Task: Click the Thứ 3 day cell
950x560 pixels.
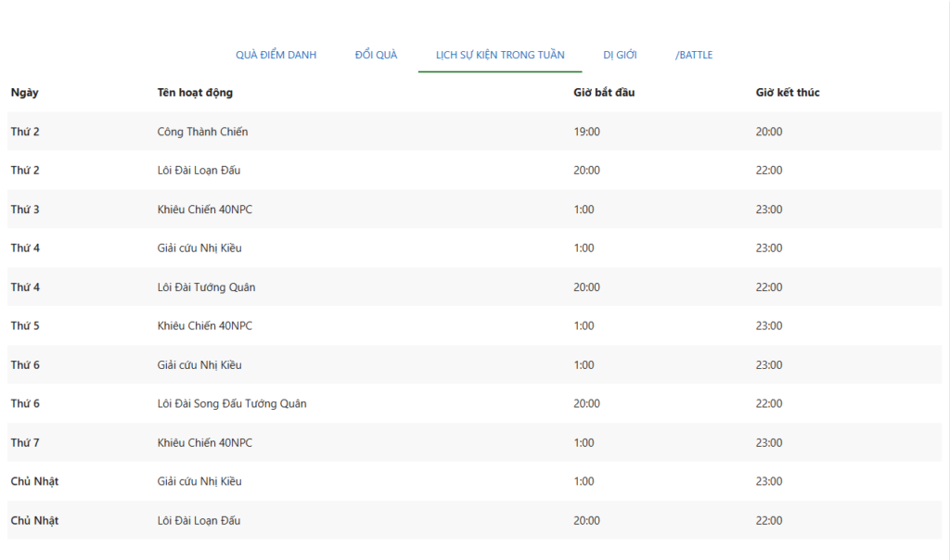Action: (25, 210)
